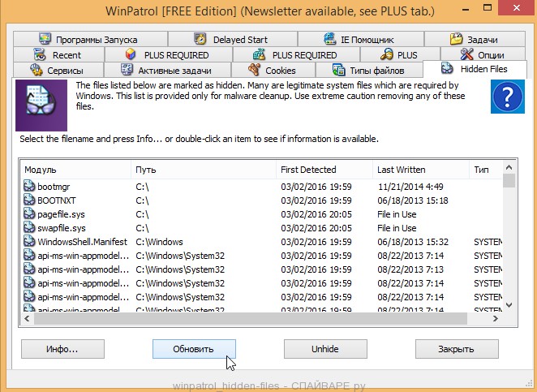Click the horizontal scrollbar left arrow
This screenshot has width=537, height=392.
pos(27,318)
